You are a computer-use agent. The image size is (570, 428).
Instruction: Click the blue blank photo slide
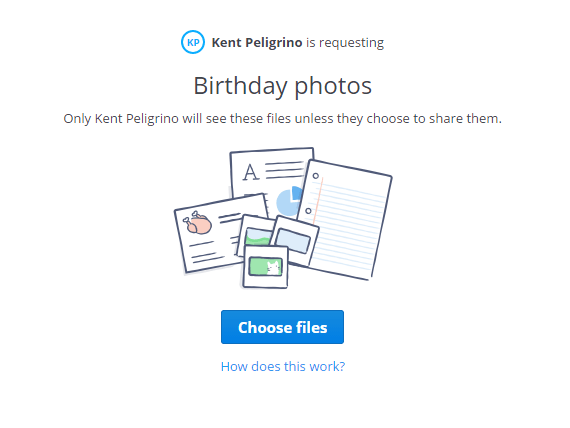coord(294,241)
